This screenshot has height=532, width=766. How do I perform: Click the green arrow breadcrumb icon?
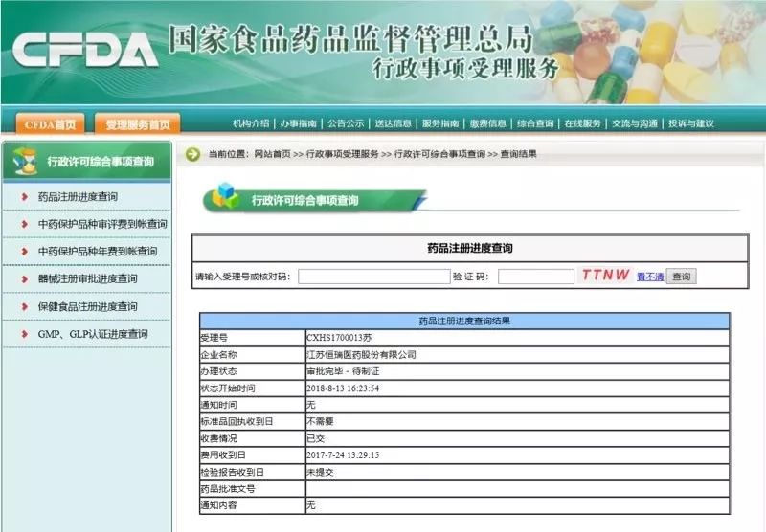click(193, 154)
